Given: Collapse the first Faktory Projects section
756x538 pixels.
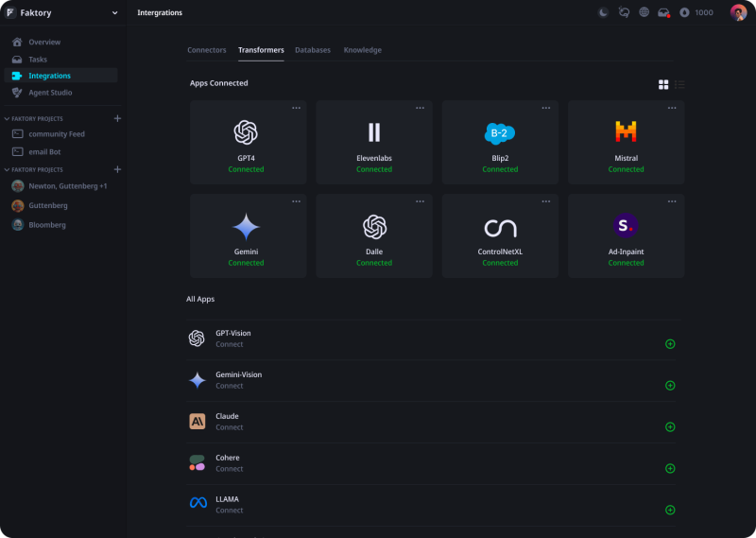Looking at the screenshot, I should [7, 119].
